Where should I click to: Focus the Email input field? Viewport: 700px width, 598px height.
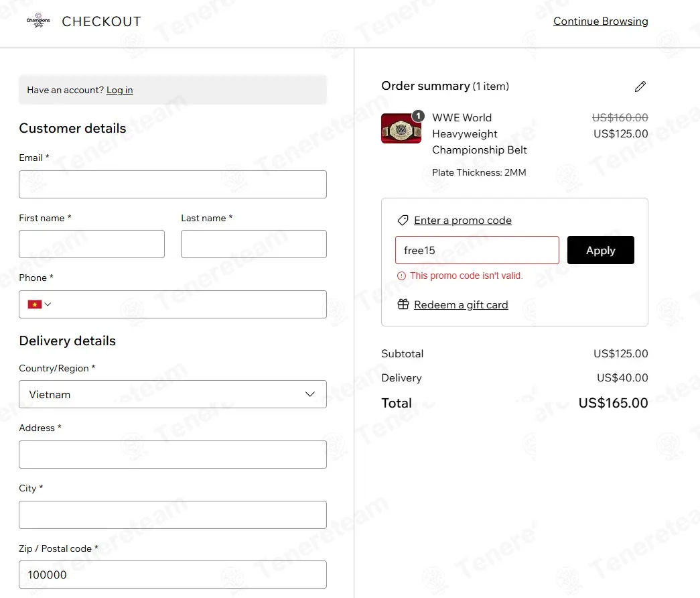173,184
